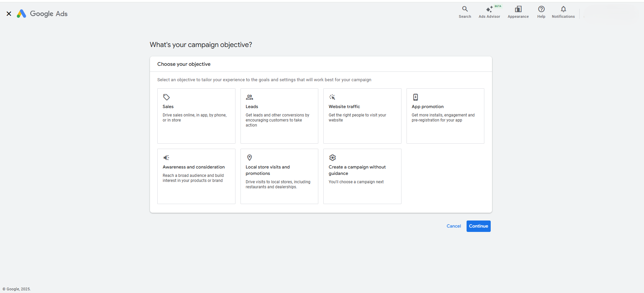
Task: Select the Sales tag icon
Action: (166, 97)
